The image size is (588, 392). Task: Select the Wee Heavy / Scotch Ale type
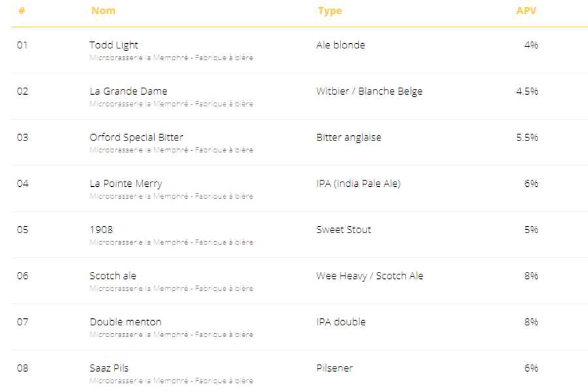(370, 276)
